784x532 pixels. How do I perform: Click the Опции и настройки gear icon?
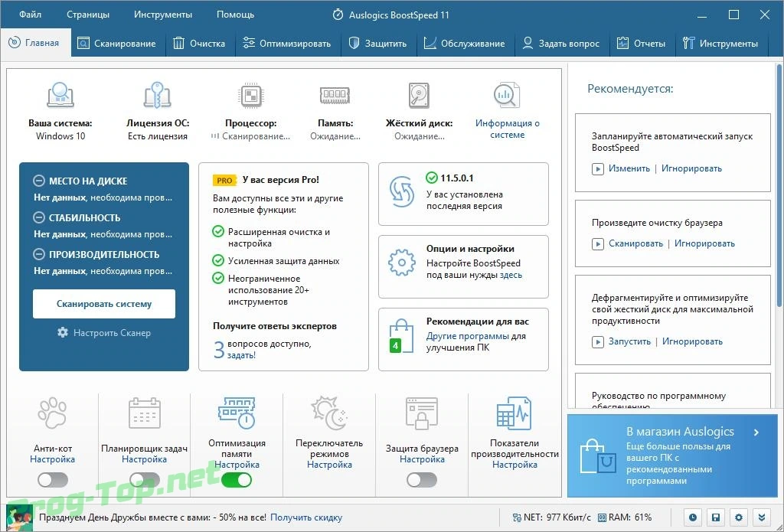point(402,263)
